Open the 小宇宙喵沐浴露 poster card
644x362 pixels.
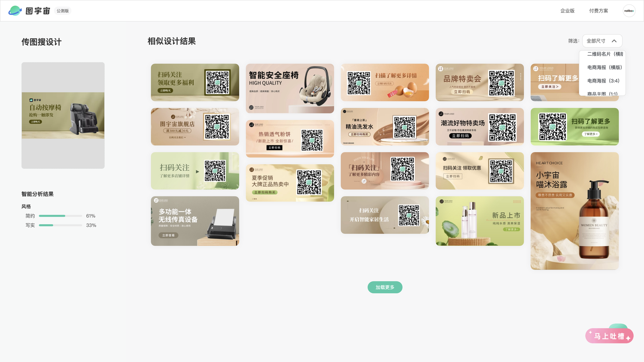[574, 211]
